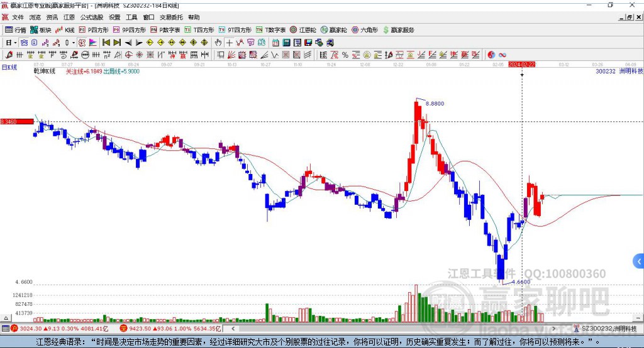Screen dimensions: 644x348
Task: Switch to the K线 chart view
Action: pos(65,30)
